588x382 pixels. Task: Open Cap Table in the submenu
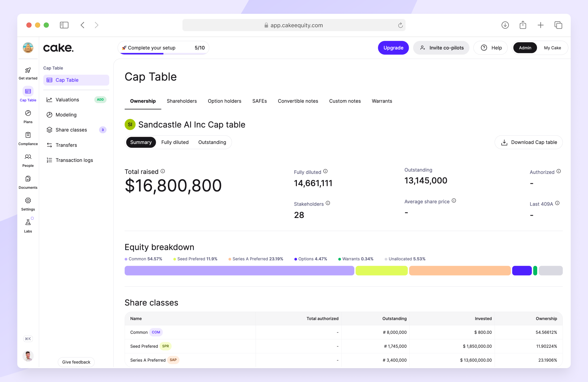76,80
